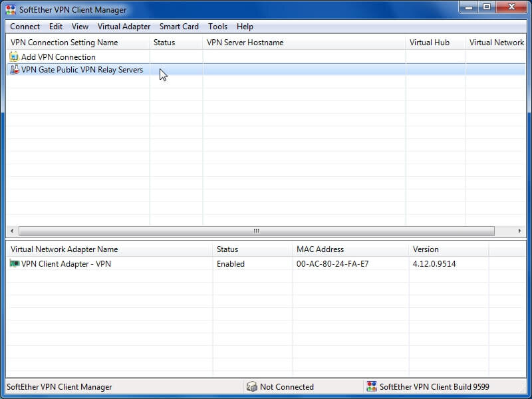Image resolution: width=532 pixels, height=399 pixels.
Task: Open the View menu
Action: pyautogui.click(x=80, y=27)
